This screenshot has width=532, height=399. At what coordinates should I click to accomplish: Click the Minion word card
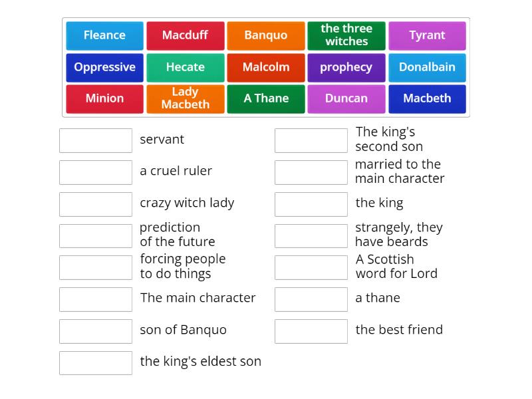(x=104, y=98)
